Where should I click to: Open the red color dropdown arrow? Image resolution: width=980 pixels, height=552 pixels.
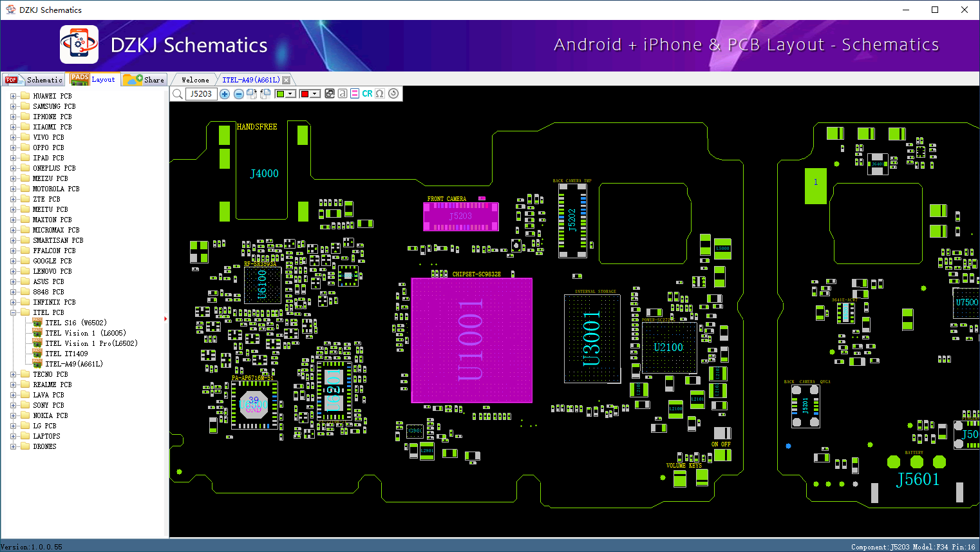[316, 94]
